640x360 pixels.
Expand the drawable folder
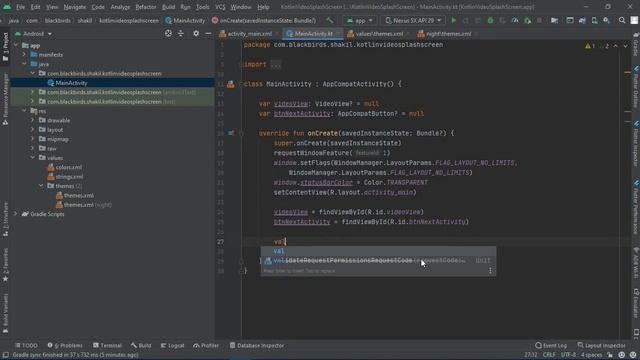point(33,120)
